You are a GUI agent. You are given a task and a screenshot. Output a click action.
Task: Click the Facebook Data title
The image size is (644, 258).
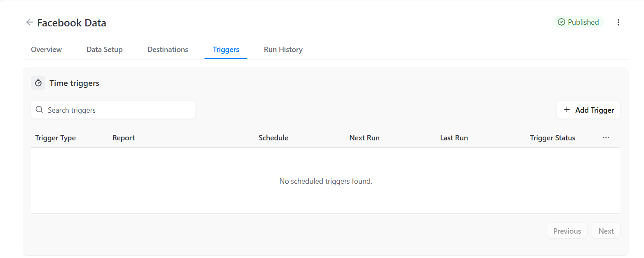pyautogui.click(x=72, y=23)
